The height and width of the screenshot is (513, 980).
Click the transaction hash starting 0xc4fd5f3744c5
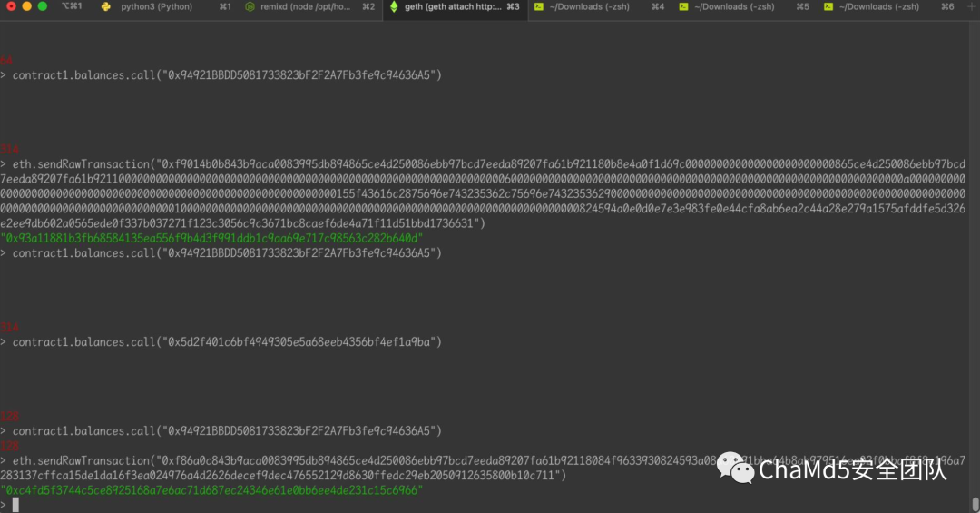tap(211, 490)
